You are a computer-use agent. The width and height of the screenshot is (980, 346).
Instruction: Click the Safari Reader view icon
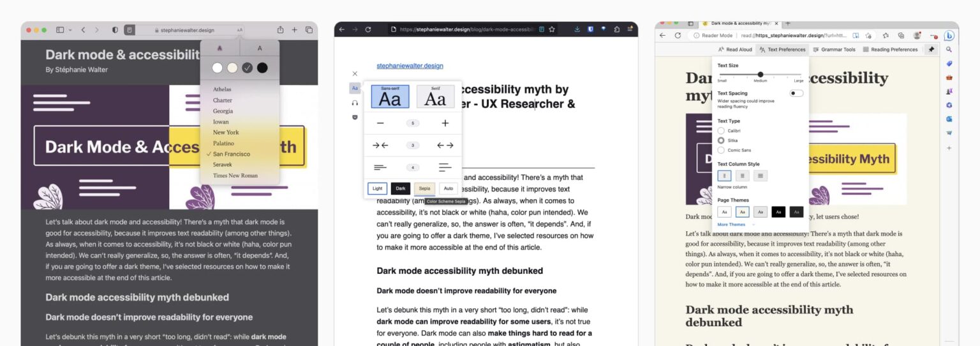point(130,30)
